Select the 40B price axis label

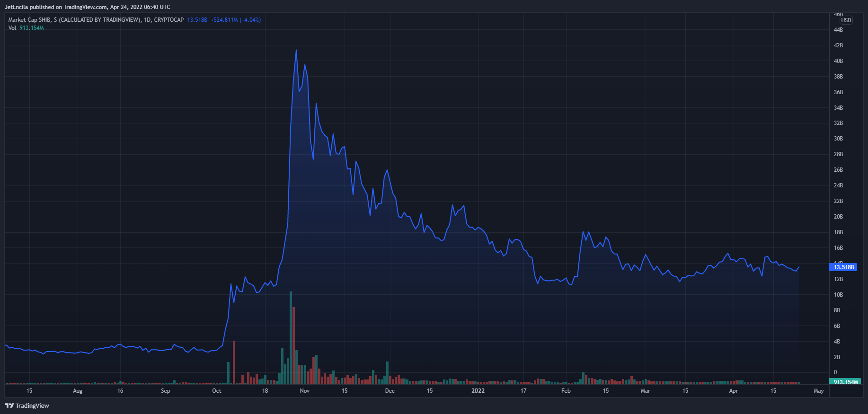(x=838, y=61)
